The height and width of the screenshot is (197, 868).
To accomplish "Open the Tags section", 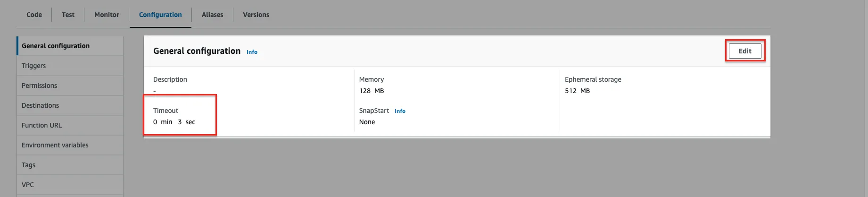I will (70, 165).
